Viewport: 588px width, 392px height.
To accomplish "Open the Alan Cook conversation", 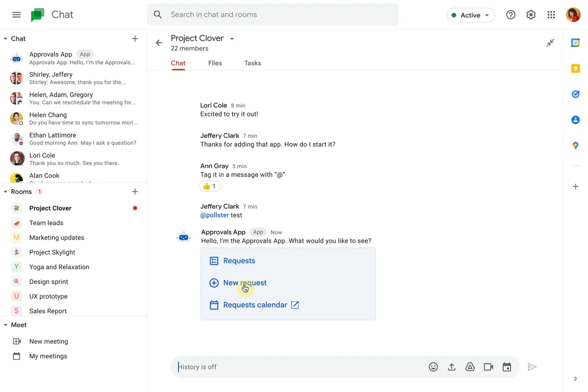I will (x=73, y=176).
